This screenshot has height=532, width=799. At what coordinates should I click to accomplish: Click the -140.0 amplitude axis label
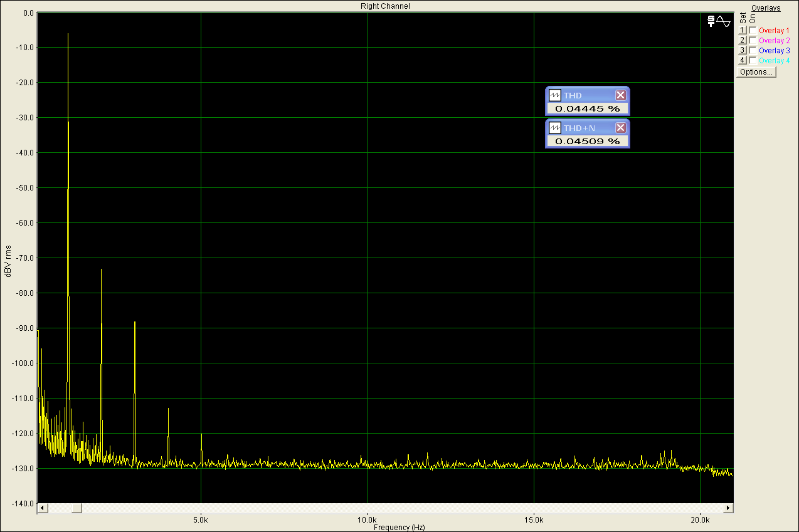click(x=24, y=503)
